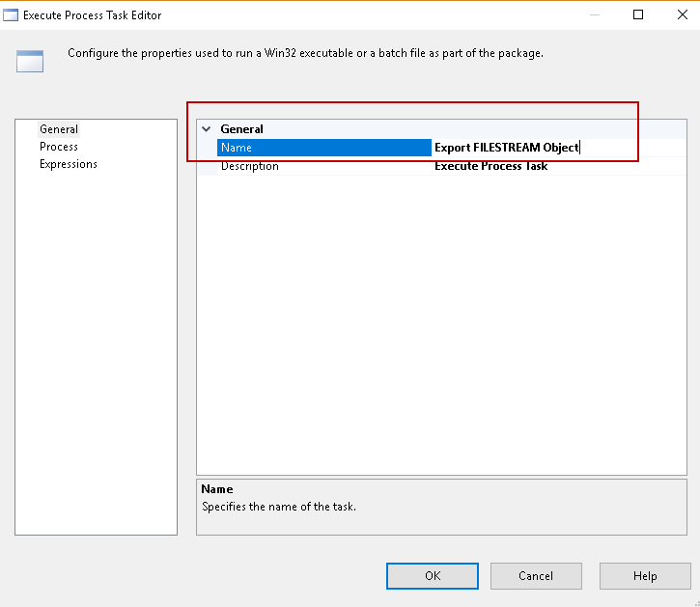Maximize the editor window
700x607 pixels.
[638, 14]
